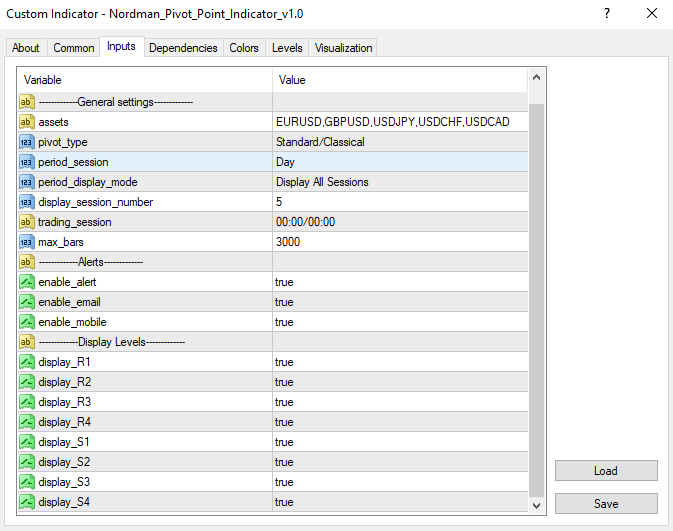Open the pivot_type Standard/Classical value list
This screenshot has height=531, width=673.
(x=400, y=142)
